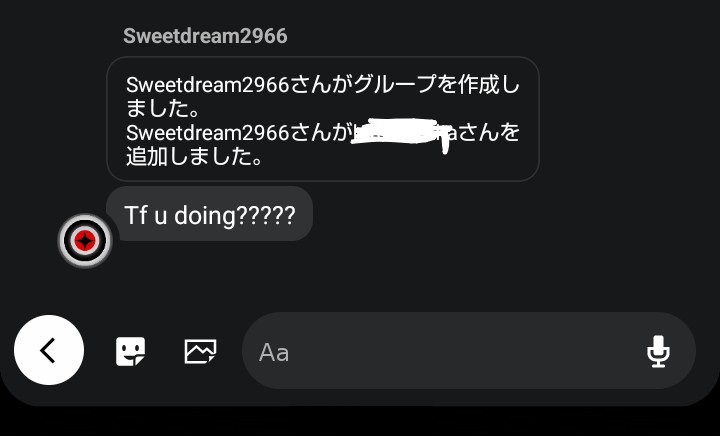Tap the group creation system message bubble
720x436 pixels.
click(323, 118)
